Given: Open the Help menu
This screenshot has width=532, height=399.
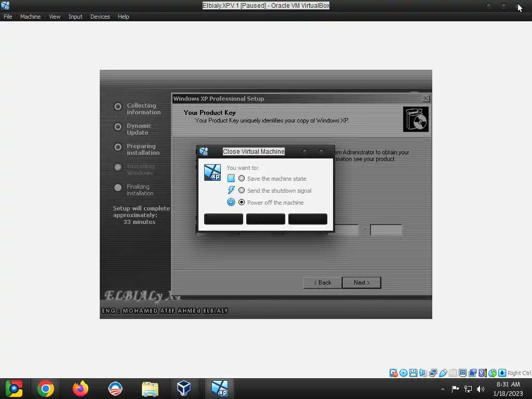Looking at the screenshot, I should pyautogui.click(x=123, y=17).
